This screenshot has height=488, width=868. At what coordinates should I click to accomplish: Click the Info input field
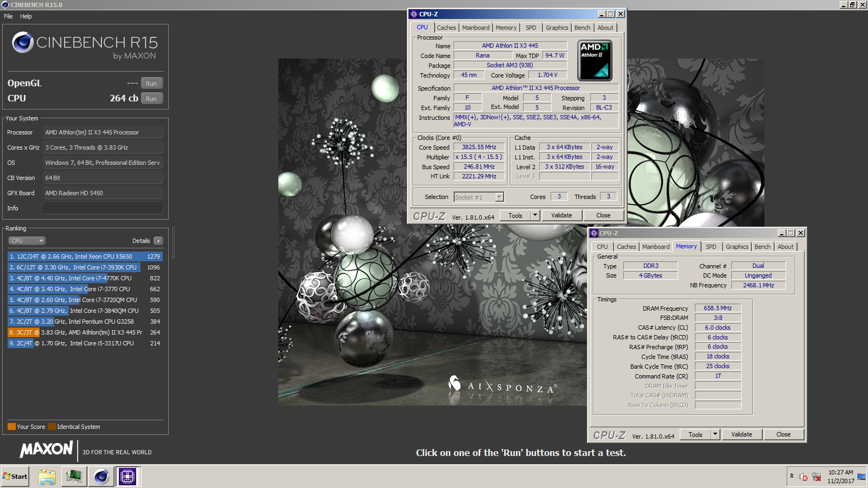(103, 208)
